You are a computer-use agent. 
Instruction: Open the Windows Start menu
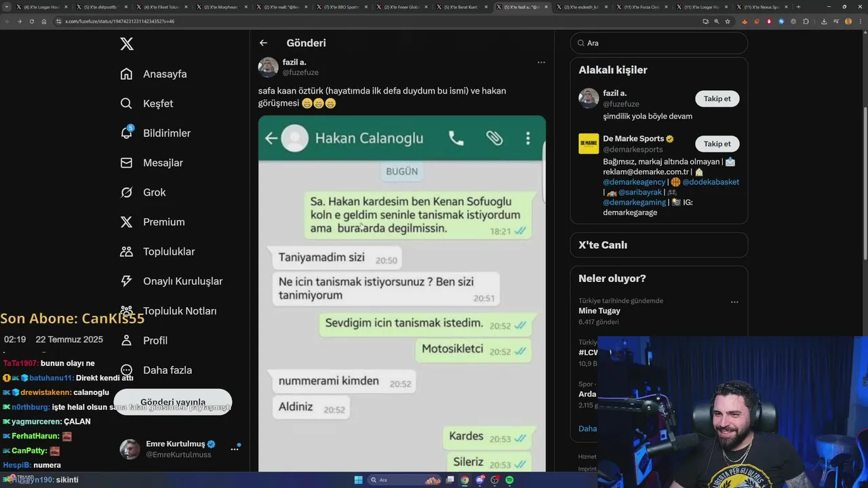(x=358, y=480)
